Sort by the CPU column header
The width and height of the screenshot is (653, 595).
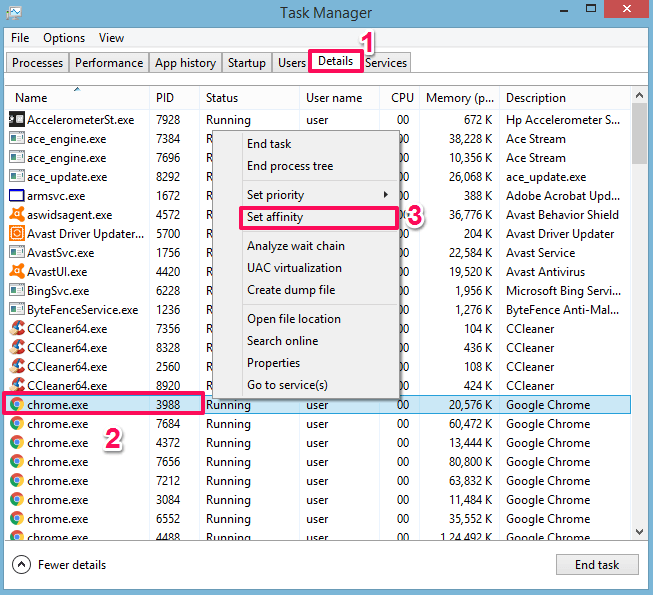click(399, 98)
